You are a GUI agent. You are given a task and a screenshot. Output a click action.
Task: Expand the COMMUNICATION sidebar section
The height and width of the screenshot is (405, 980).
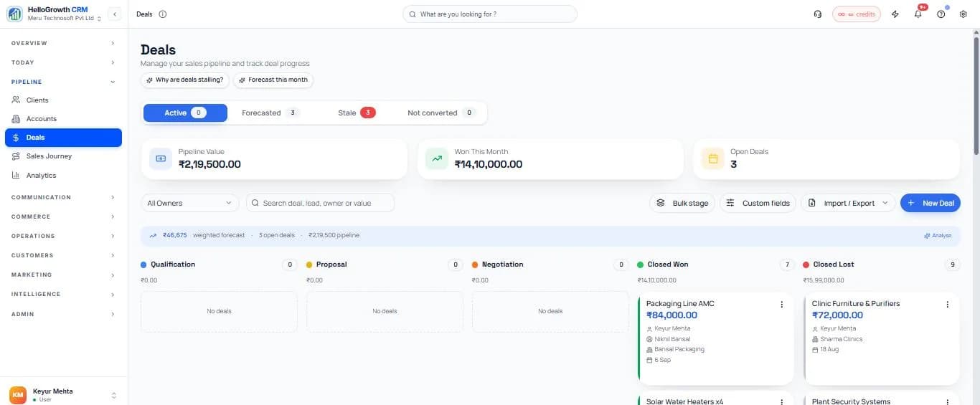click(63, 197)
